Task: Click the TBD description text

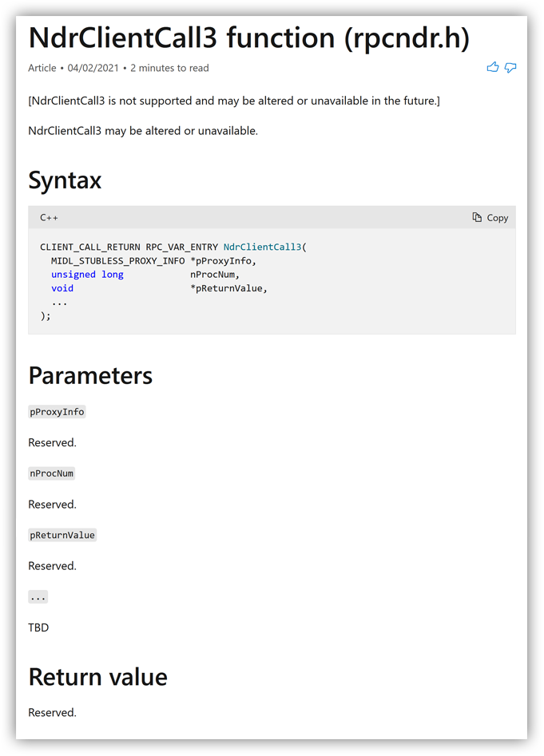Action: 38,627
